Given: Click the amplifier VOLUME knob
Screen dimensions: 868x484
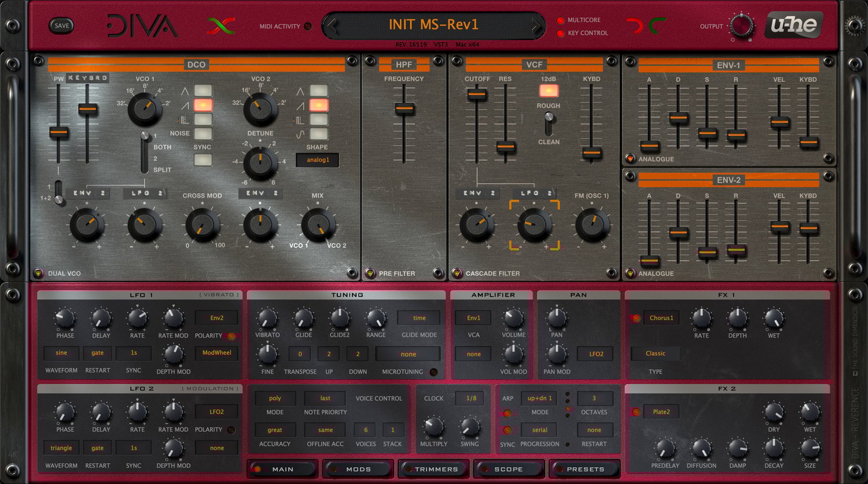Looking at the screenshot, I should (513, 317).
